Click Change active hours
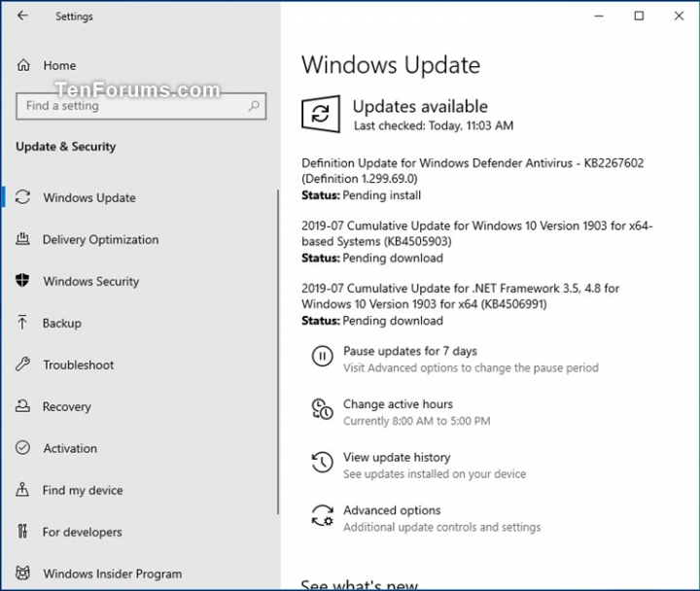This screenshot has height=591, width=700. pyautogui.click(x=398, y=404)
